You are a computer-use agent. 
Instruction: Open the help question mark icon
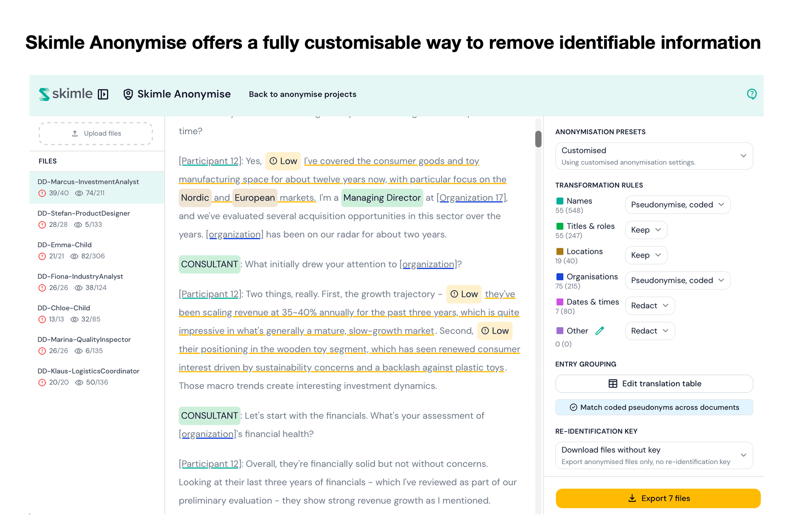pyautogui.click(x=751, y=94)
